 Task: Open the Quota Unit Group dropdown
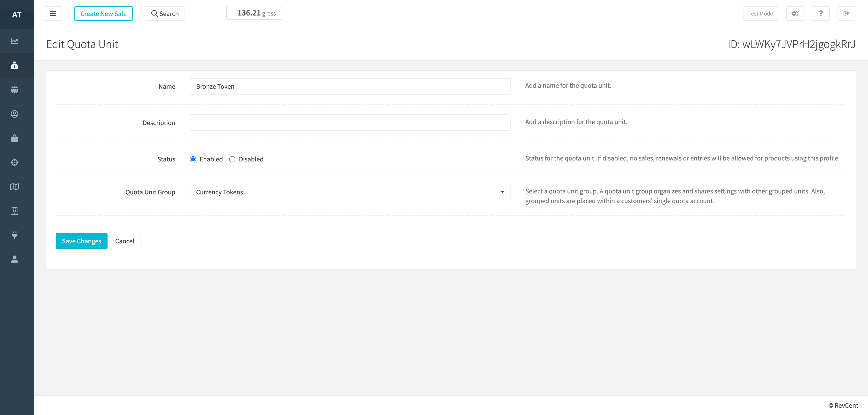pyautogui.click(x=350, y=192)
